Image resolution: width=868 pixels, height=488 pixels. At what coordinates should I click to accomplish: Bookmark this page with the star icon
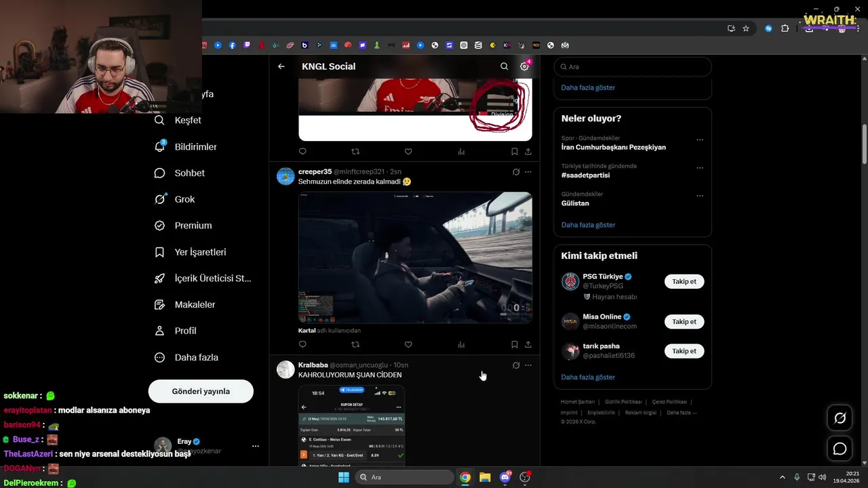746,28
